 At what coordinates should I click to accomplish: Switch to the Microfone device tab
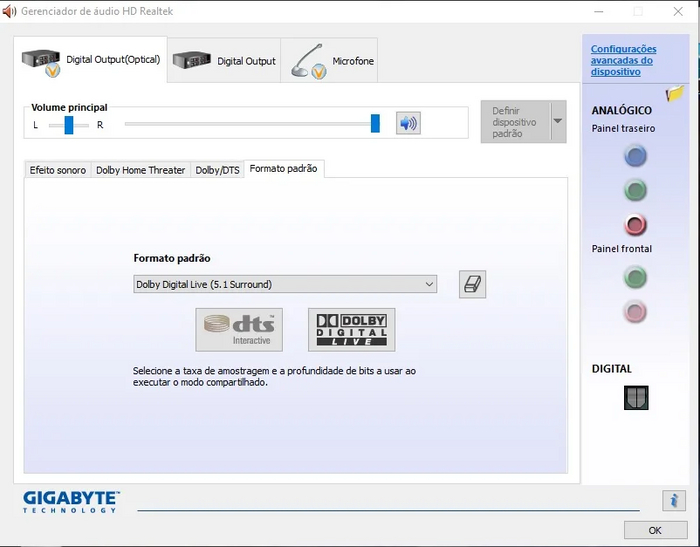(333, 61)
